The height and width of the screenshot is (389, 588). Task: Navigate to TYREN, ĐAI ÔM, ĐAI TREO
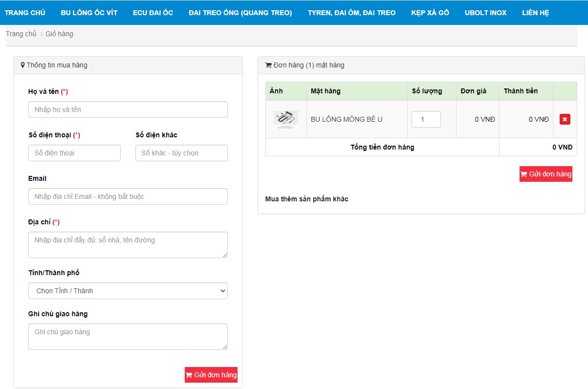tap(351, 13)
